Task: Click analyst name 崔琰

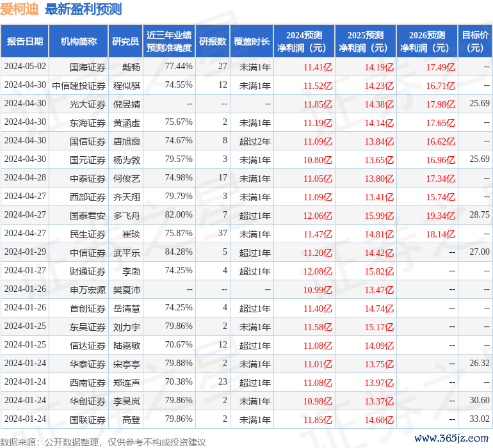Action: point(131,234)
